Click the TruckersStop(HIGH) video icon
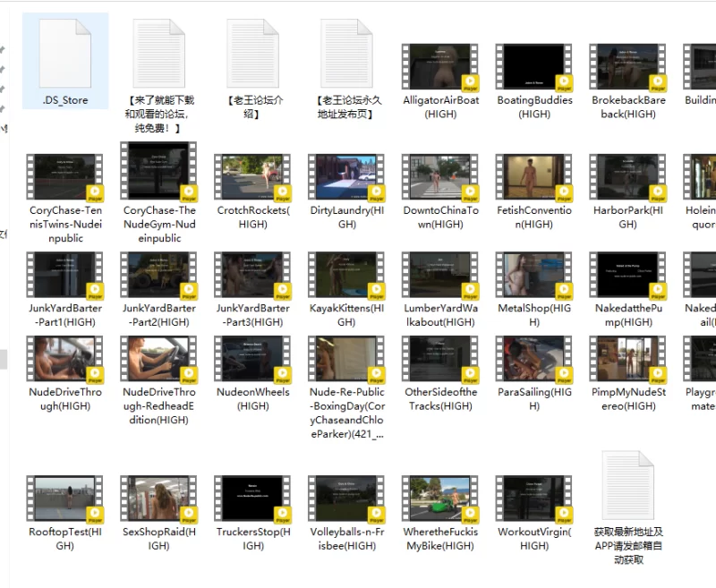Screen dimensions: 716x588 [252, 499]
